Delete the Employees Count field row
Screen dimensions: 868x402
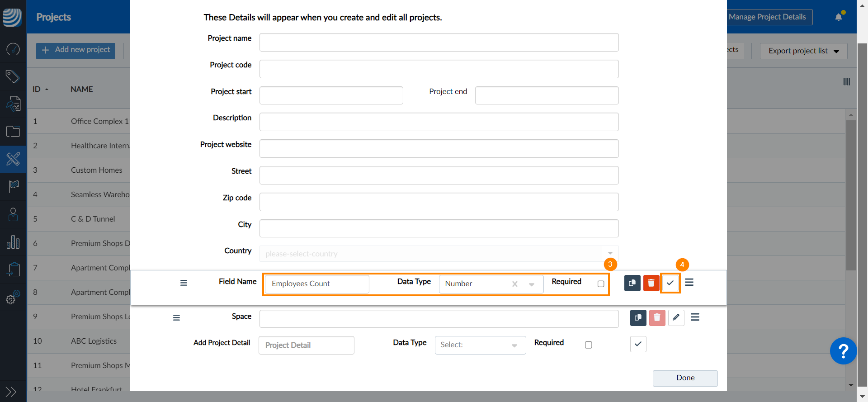click(651, 283)
